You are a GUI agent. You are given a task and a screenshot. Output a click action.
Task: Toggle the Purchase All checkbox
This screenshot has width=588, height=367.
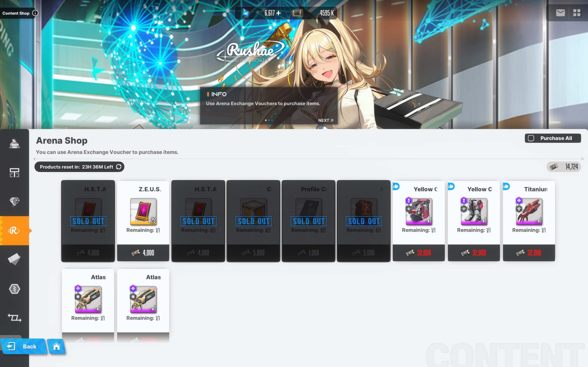coord(531,138)
